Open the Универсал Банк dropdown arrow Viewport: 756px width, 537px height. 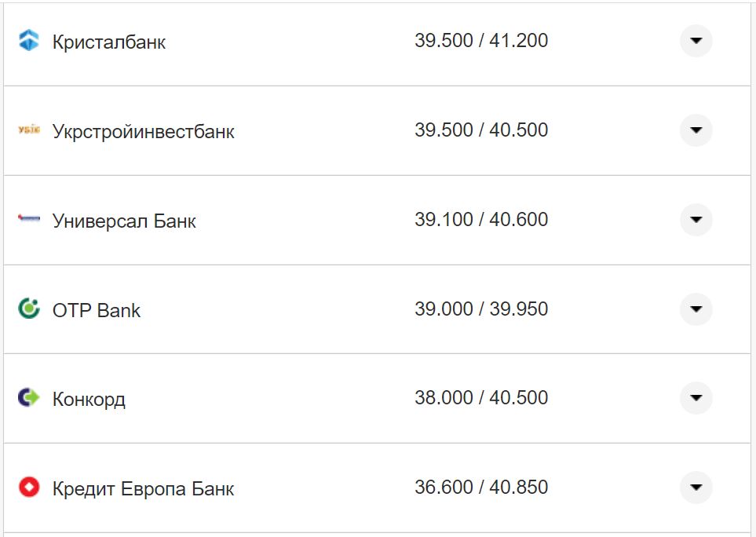coord(696,220)
